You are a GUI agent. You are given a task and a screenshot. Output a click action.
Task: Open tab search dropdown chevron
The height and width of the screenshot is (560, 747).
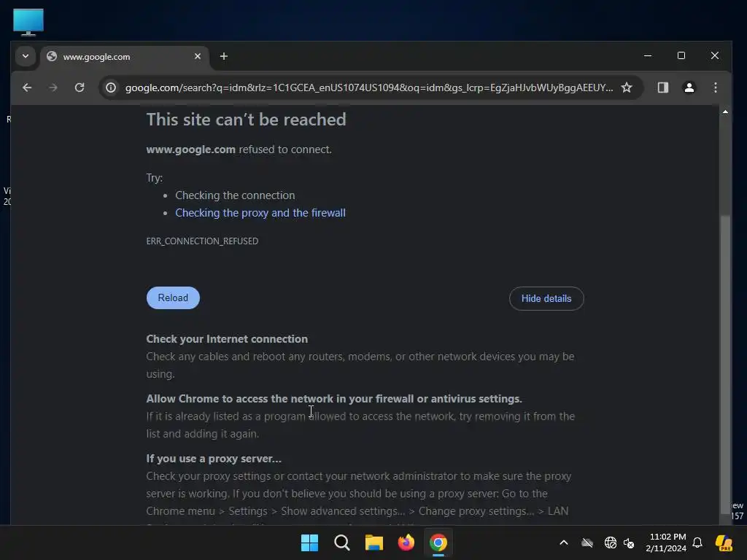[x=26, y=56]
